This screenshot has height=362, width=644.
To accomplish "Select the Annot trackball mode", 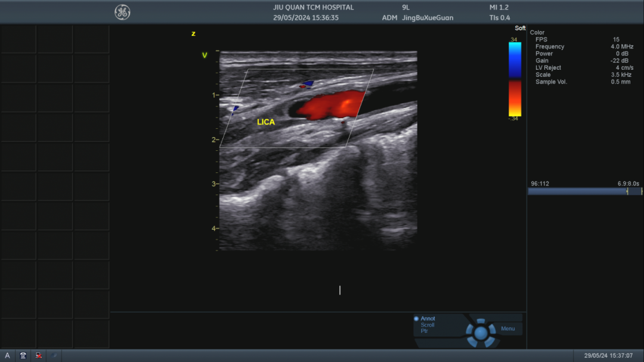I will click(x=428, y=318).
